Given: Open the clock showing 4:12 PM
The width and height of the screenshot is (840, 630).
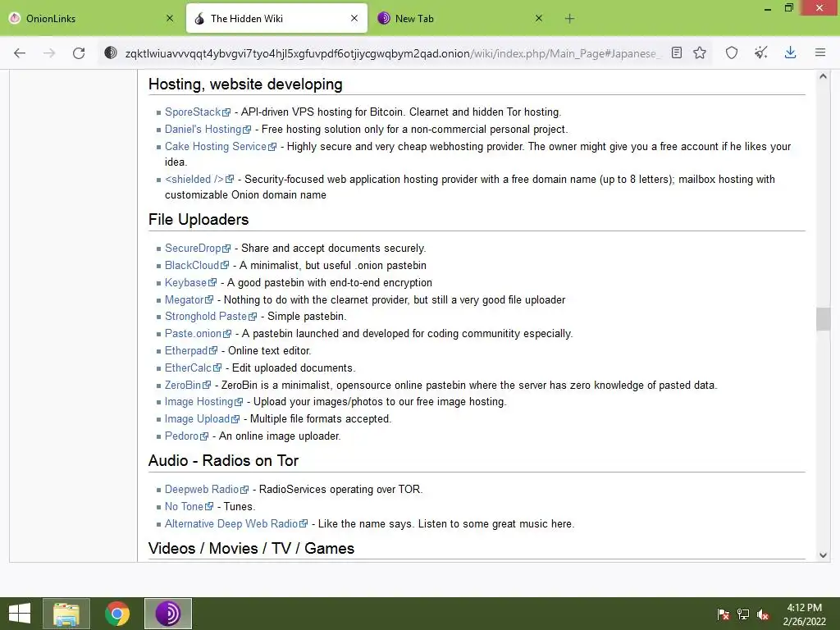Looking at the screenshot, I should [804, 614].
